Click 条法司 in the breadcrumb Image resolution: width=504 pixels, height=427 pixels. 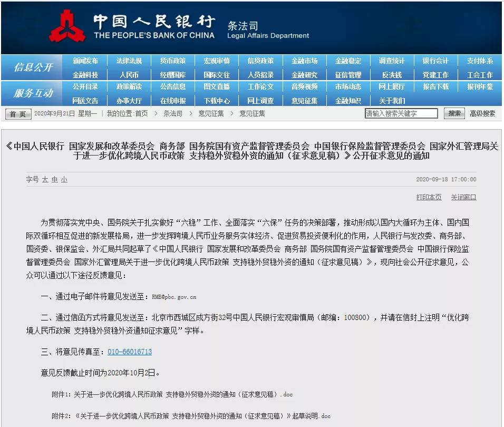[x=173, y=113]
